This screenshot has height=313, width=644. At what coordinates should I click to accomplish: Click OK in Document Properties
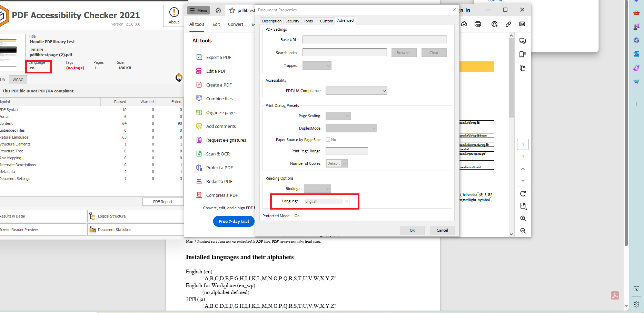[412, 230]
